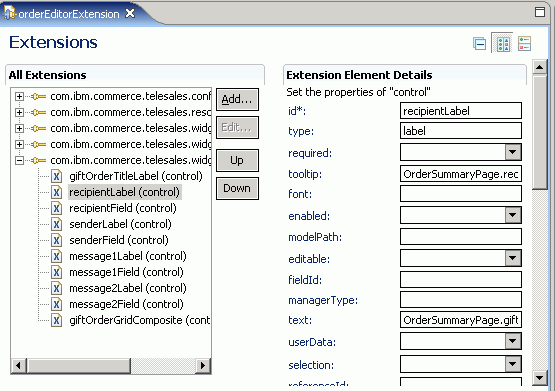Click the com.ibm.commerce.telesales.resc extension point icon

click(x=38, y=112)
